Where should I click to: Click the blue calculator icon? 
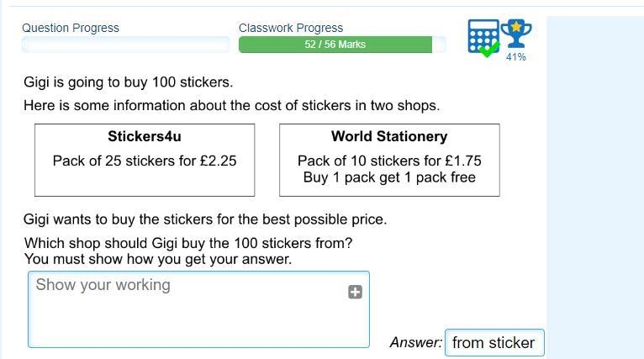[483, 37]
